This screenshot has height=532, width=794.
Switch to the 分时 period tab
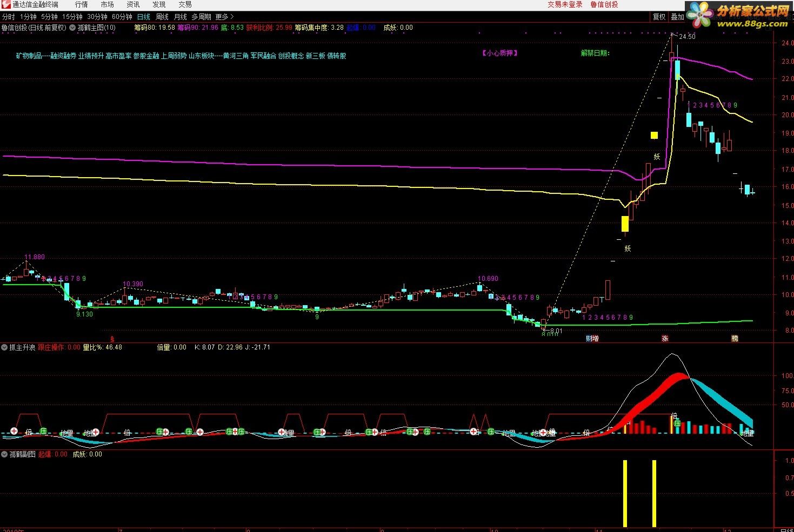coord(8,17)
